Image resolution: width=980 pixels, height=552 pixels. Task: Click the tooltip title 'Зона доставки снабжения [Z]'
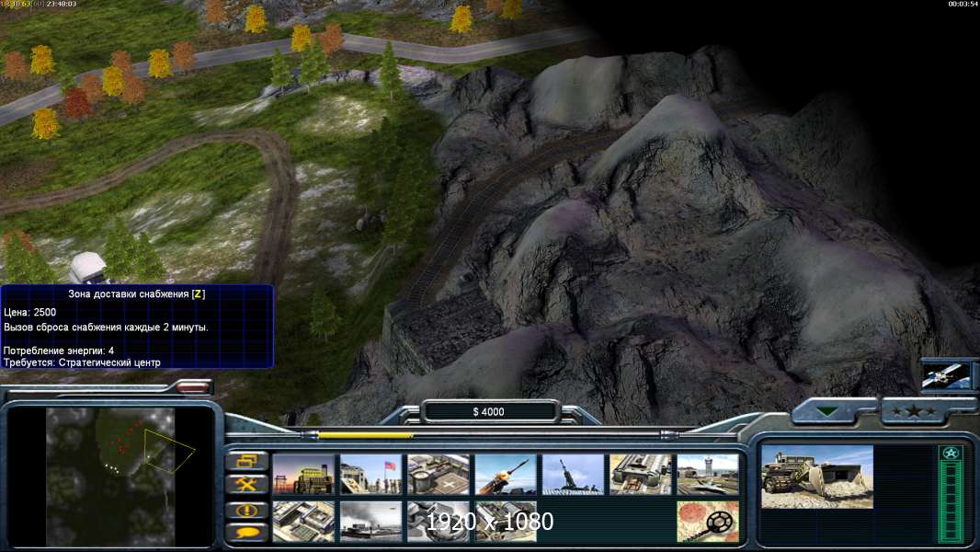tap(136, 293)
